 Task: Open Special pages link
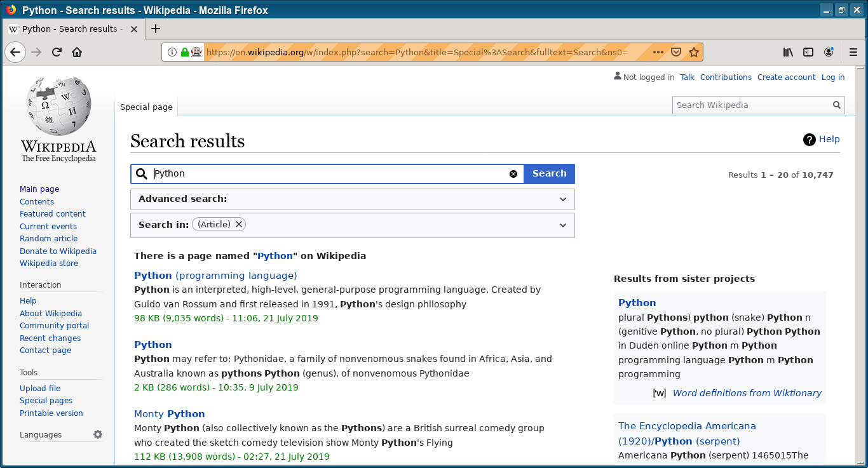tap(46, 401)
